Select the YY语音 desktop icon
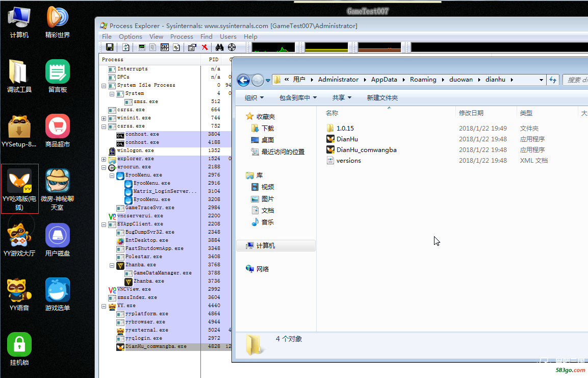This screenshot has height=378, width=588. click(x=19, y=295)
